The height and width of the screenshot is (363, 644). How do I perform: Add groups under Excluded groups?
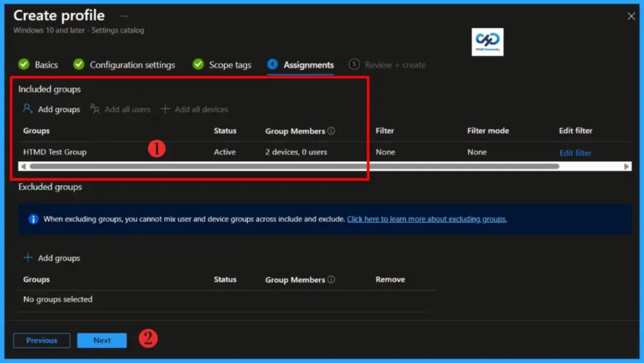[x=58, y=258]
